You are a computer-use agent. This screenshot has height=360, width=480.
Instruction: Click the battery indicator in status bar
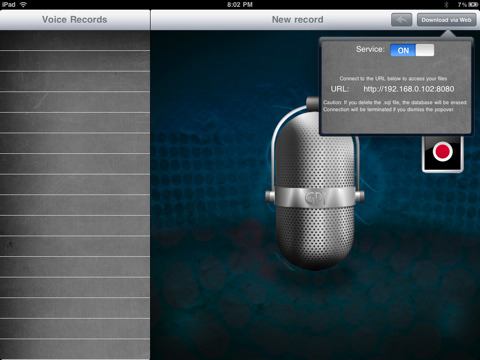pyautogui.click(x=473, y=5)
